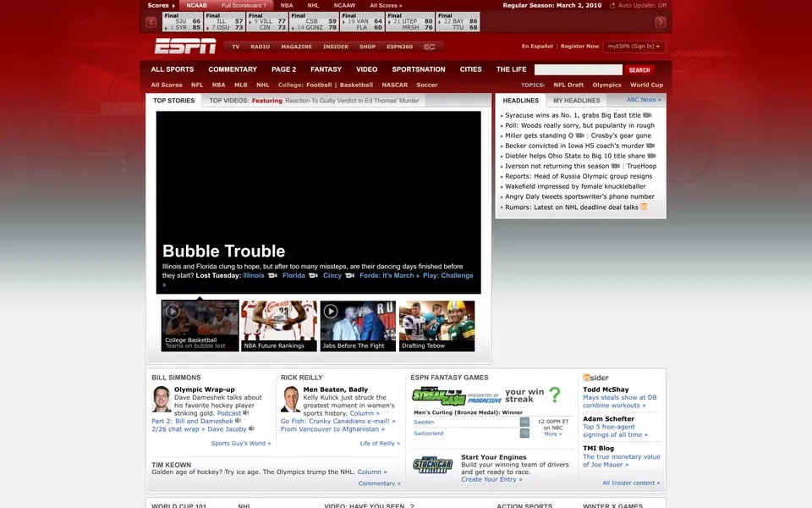Click the ESPN logo
This screenshot has width=812, height=508.
click(185, 46)
